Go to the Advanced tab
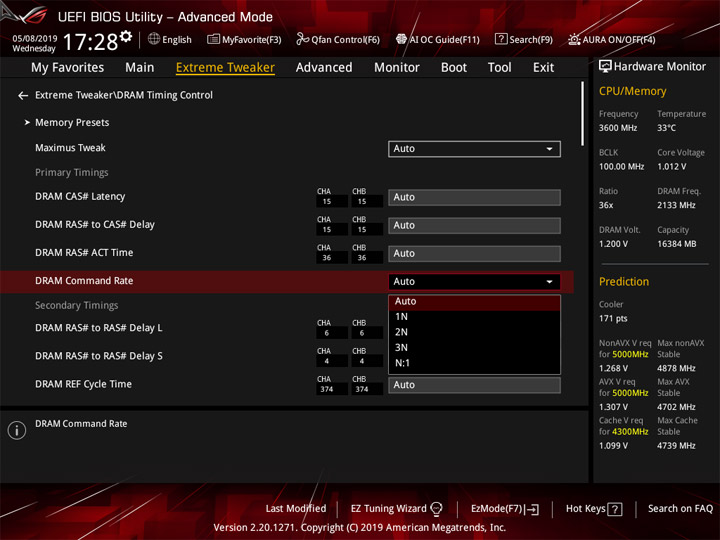720x540 pixels. point(324,68)
